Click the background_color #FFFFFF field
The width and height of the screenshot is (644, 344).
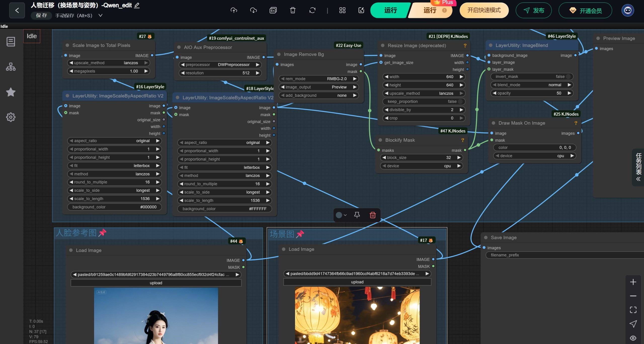point(224,209)
